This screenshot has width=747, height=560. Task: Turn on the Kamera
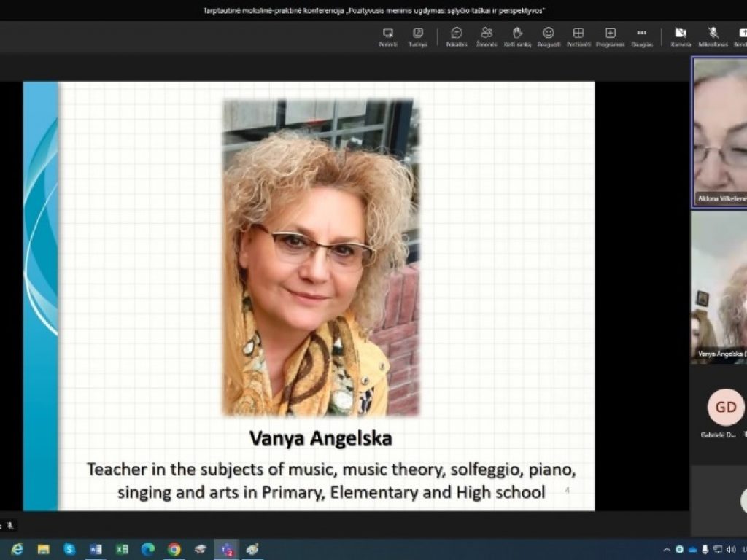(681, 36)
